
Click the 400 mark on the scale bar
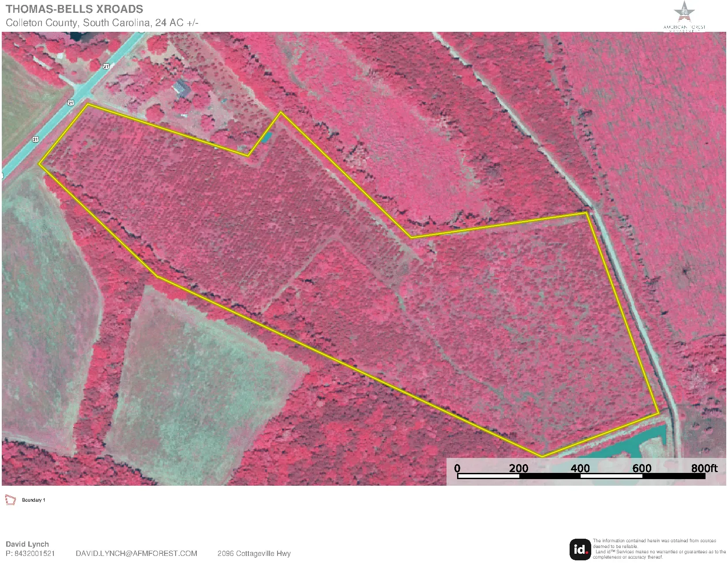coord(580,468)
